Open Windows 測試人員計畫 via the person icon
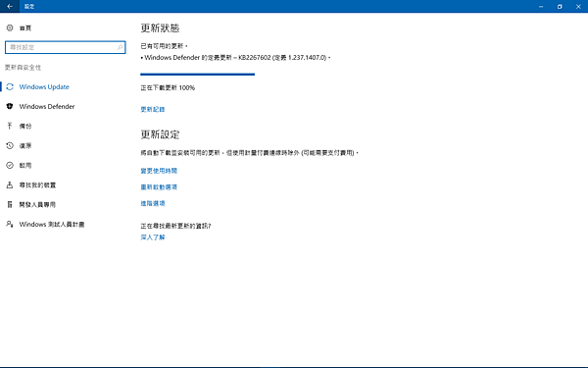The image size is (588, 368). (x=10, y=224)
